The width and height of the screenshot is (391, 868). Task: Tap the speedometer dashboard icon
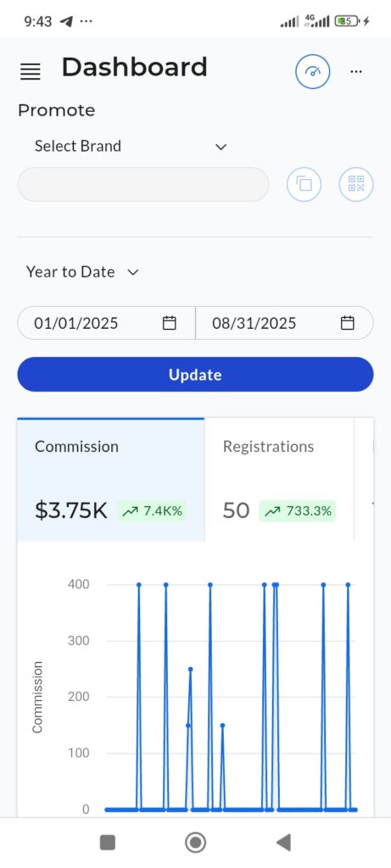pyautogui.click(x=312, y=71)
